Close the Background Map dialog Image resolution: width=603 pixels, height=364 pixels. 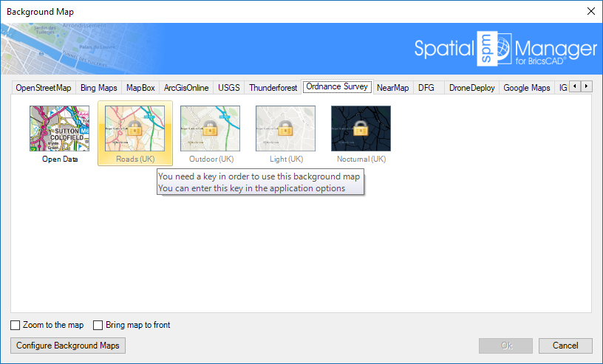click(x=590, y=11)
